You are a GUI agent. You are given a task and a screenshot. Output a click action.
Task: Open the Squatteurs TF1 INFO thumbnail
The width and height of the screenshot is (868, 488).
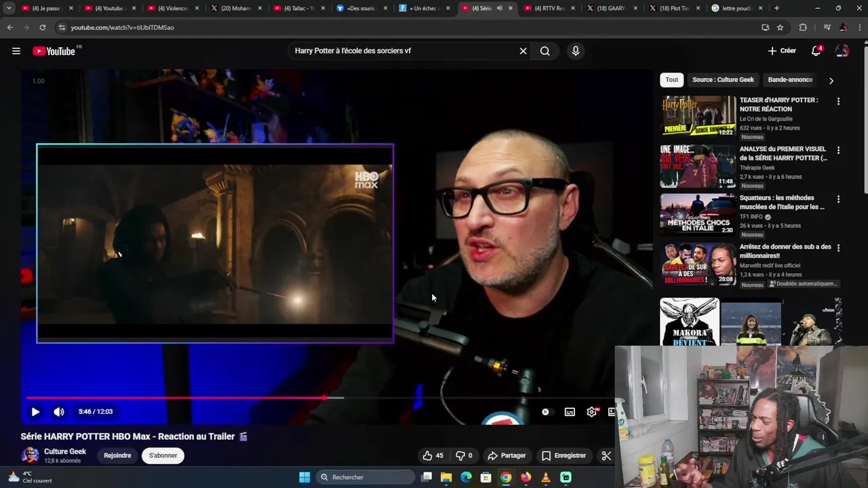698,214
